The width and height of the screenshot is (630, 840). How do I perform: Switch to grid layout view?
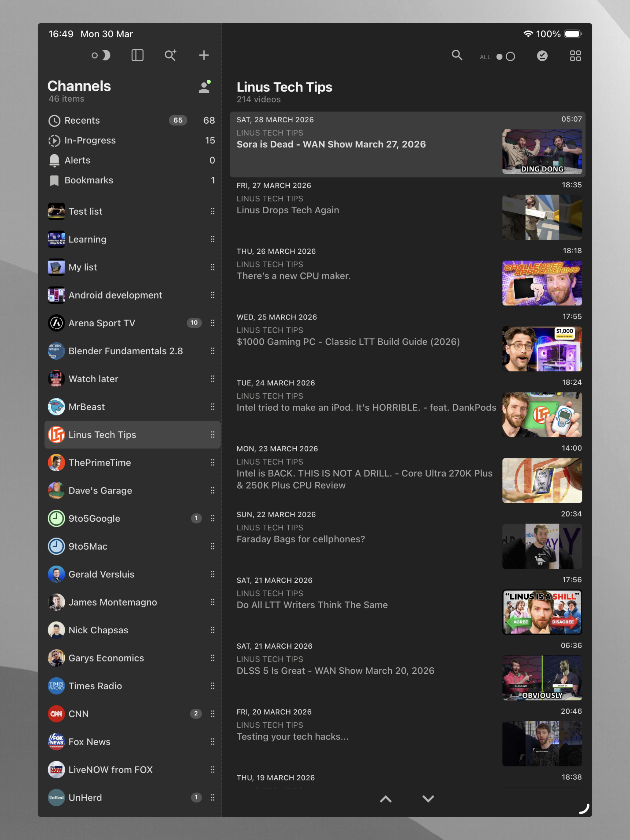click(x=575, y=56)
